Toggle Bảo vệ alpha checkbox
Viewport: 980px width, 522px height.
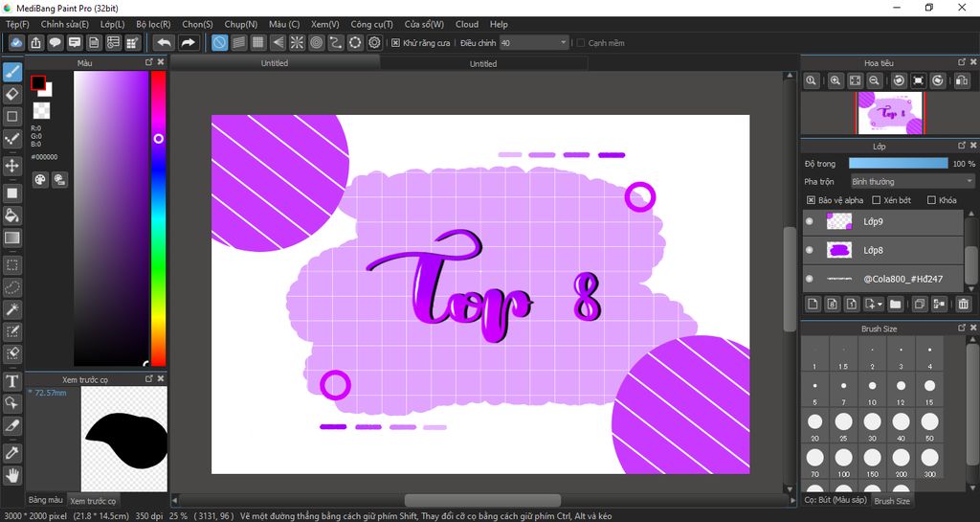811,200
